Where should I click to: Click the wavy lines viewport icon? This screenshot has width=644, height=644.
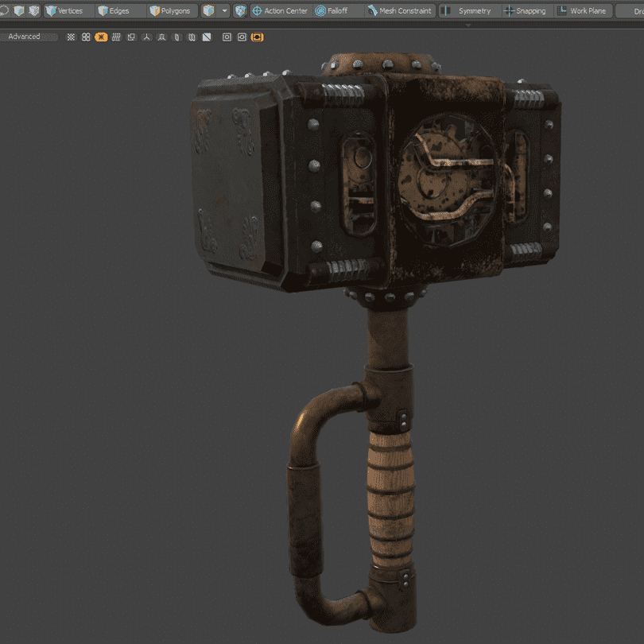coord(116,37)
